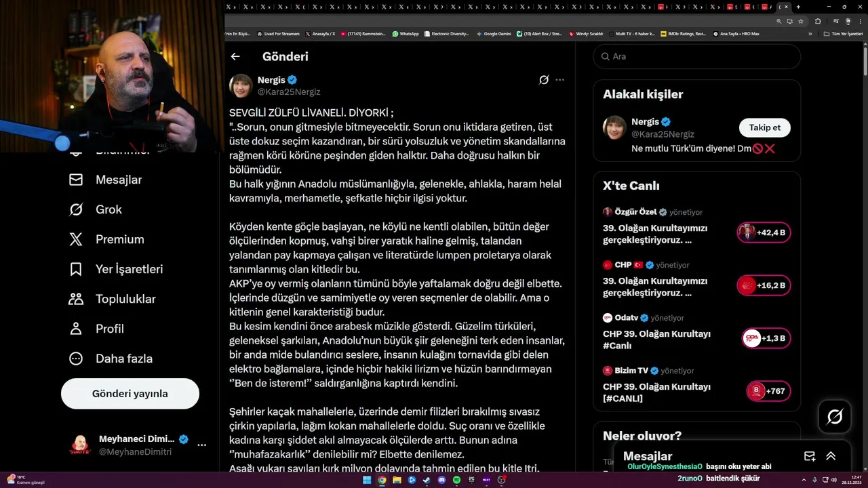Viewport: 868px width, 488px height.
Task: Open Discord from the taskbar
Action: tap(441, 480)
